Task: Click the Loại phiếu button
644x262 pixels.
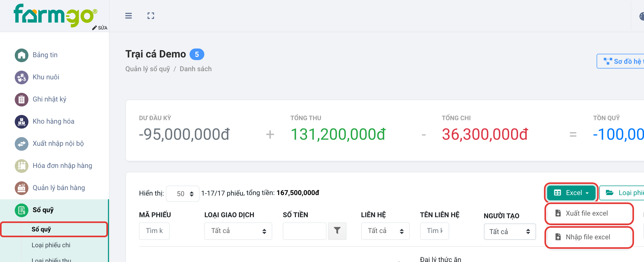Action: [622, 193]
